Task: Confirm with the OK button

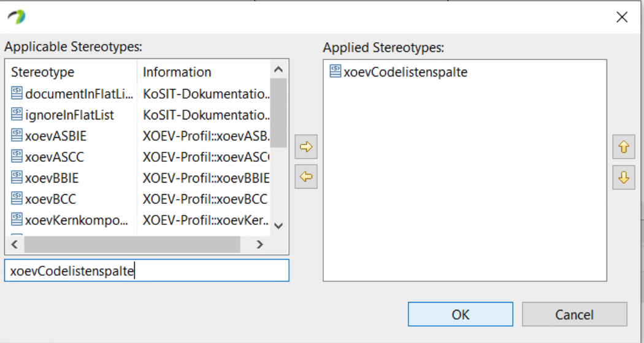Action: click(x=461, y=314)
